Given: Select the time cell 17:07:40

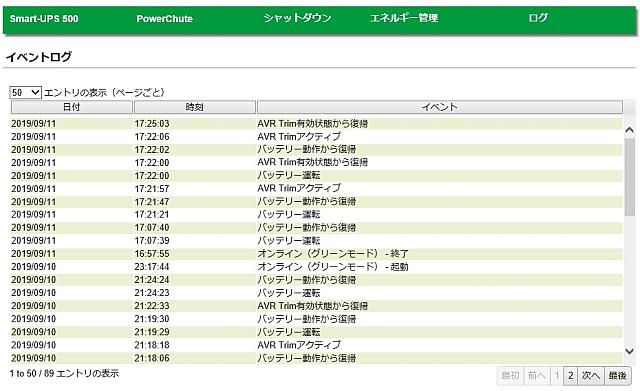Looking at the screenshot, I should (152, 227).
